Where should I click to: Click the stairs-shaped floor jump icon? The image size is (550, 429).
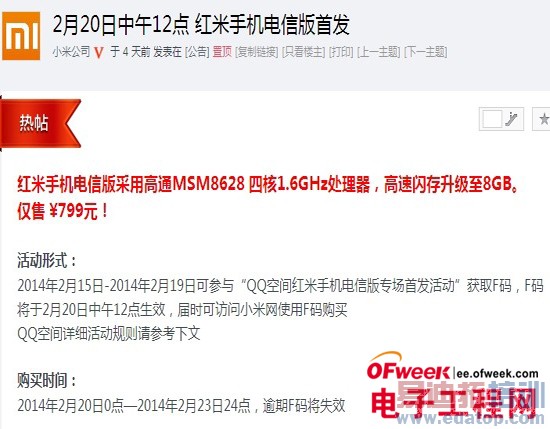click(512, 119)
